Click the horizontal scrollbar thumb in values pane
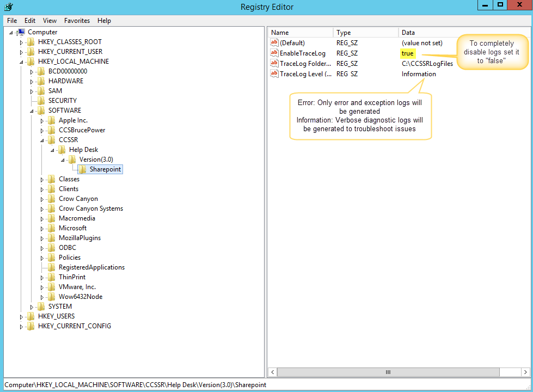The width and height of the screenshot is (533, 392). pyautogui.click(x=388, y=372)
